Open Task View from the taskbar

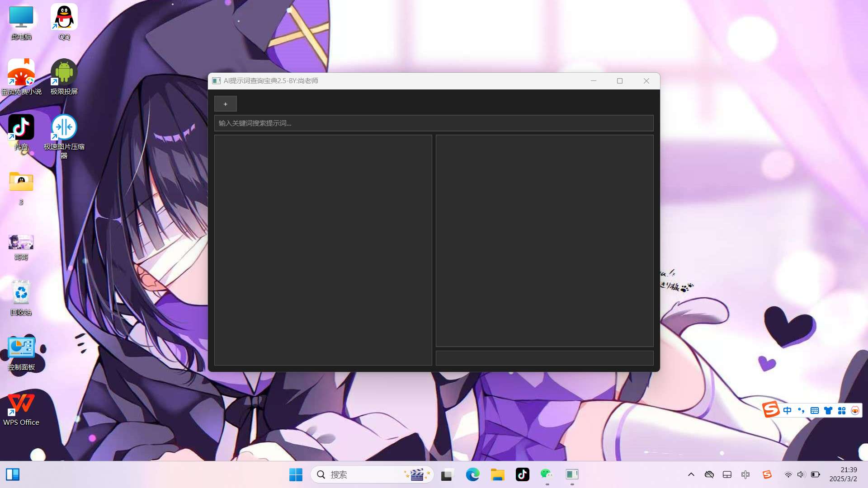[x=448, y=474]
